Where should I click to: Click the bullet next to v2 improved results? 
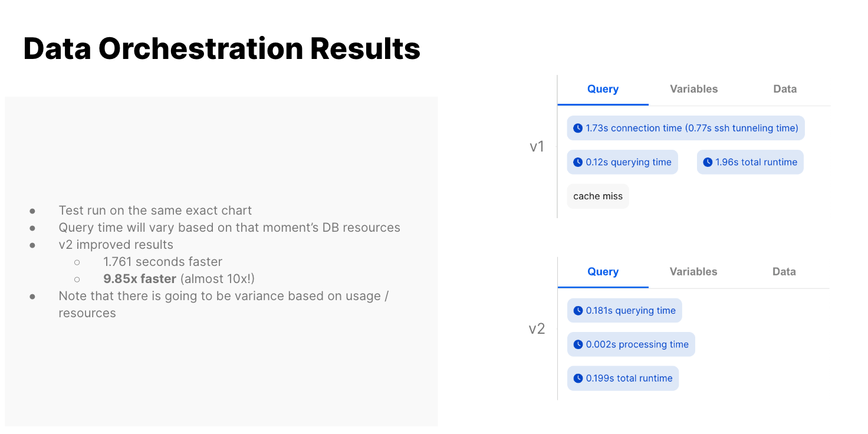click(33, 244)
